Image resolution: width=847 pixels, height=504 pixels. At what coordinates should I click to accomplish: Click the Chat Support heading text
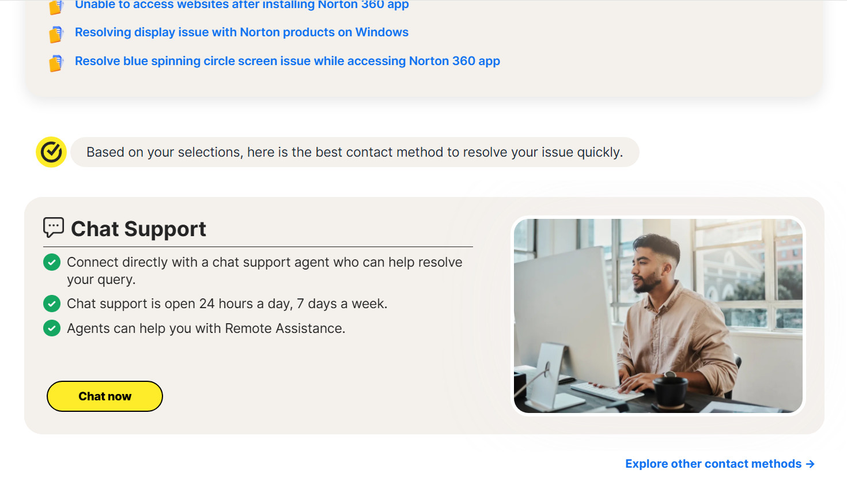[138, 229]
